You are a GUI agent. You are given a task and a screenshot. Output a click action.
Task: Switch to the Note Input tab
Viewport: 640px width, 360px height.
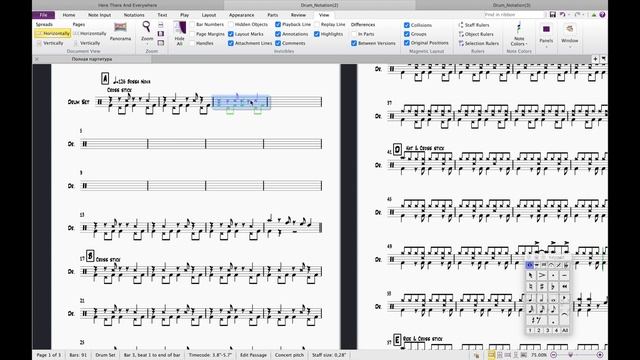pos(100,15)
